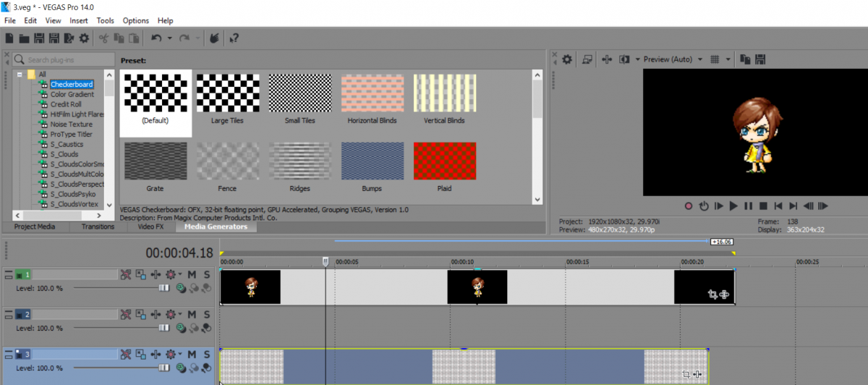This screenshot has width=868, height=385.
Task: Save preview snapshot to file
Action: click(762, 59)
